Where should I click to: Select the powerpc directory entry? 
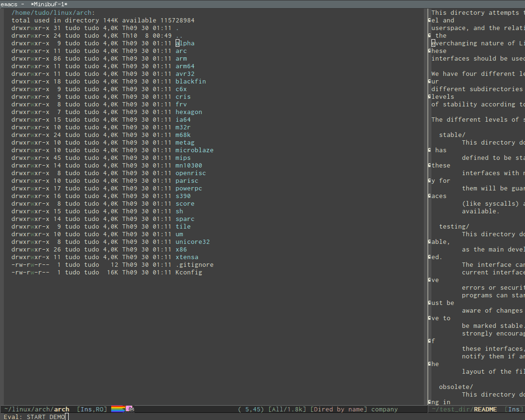(x=189, y=188)
